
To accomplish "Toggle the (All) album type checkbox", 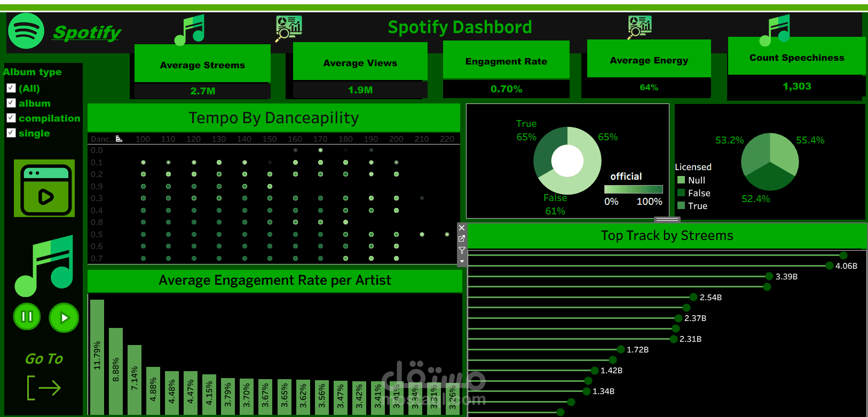I will tap(11, 88).
